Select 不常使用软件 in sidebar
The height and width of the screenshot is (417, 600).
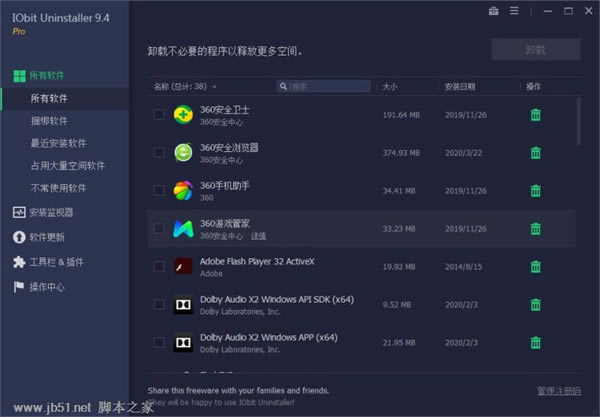(x=58, y=188)
